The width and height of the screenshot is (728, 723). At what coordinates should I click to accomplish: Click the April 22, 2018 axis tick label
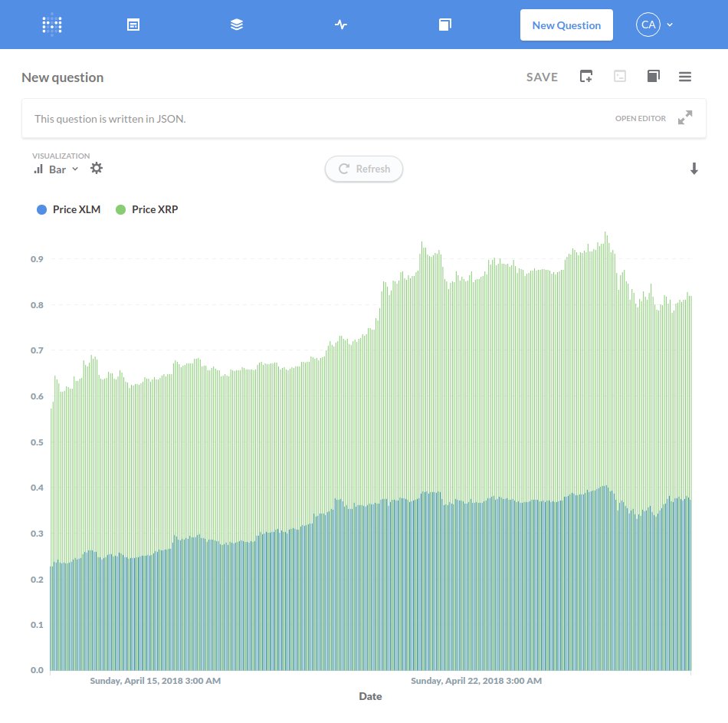[477, 681]
